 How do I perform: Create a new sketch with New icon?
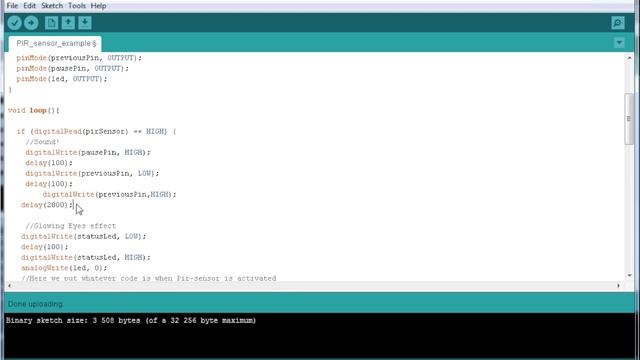tap(51, 23)
